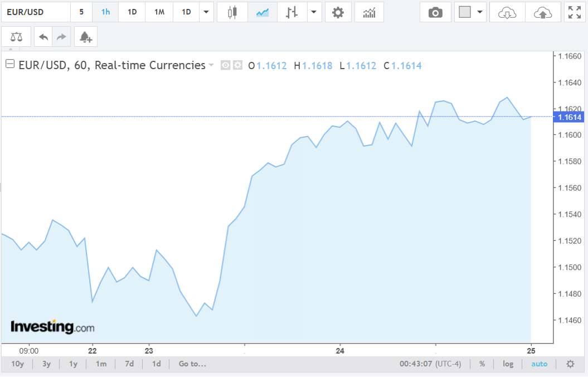Open Go to... date dialog
Image resolution: width=588 pixels, height=377 pixels.
[192, 364]
